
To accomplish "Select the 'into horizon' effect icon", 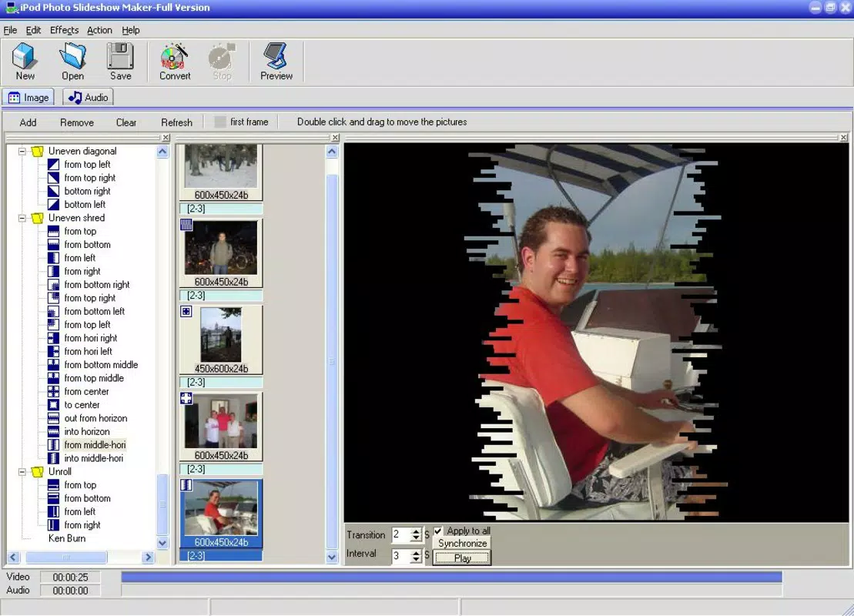I will click(x=53, y=431).
